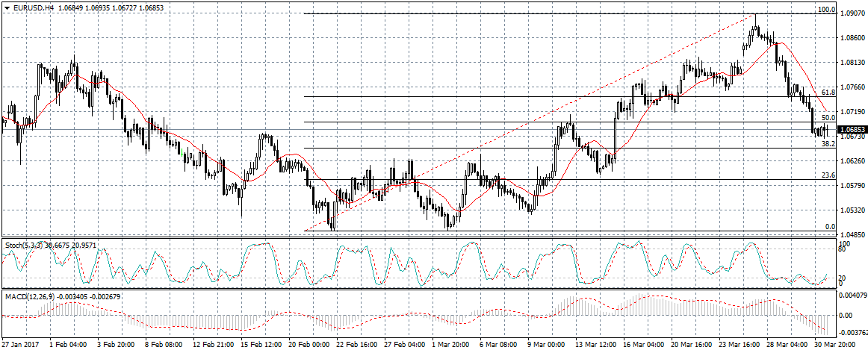Click the 15 Feb 12:00 time label
The image size is (868, 353).
coord(260,346)
